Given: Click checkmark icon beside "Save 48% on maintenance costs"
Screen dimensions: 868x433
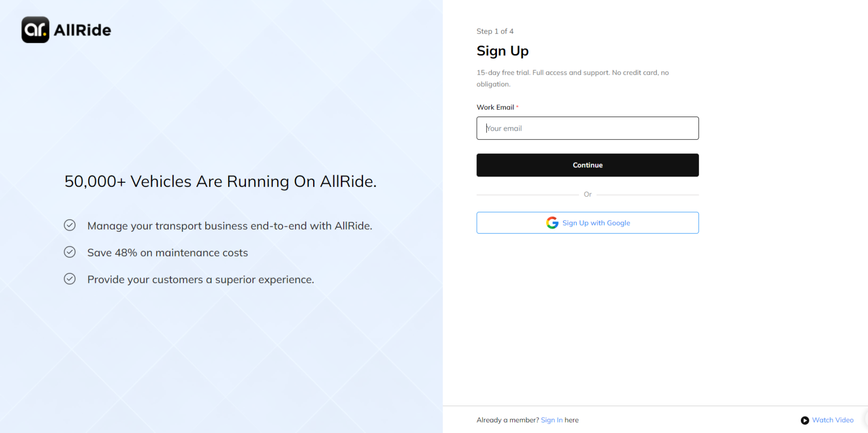Looking at the screenshot, I should point(70,252).
